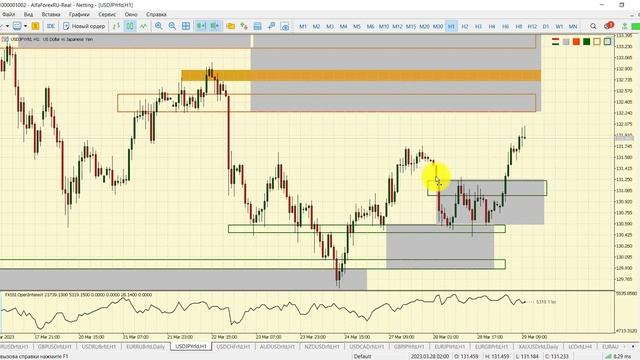
Task: Open the IDE (MetaEditor) toolbar button
Action: [51, 26]
